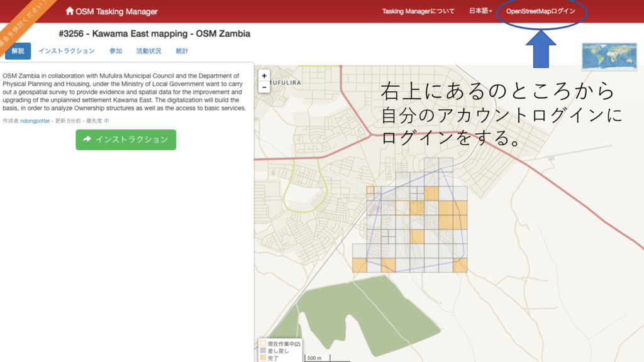Screen dimensions: 644x362
Task: Click the OSM Tasking Manager home icon
Action: click(69, 11)
